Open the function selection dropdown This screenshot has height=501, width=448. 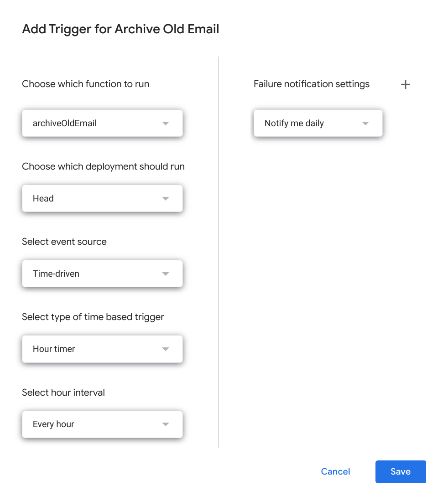pos(102,123)
